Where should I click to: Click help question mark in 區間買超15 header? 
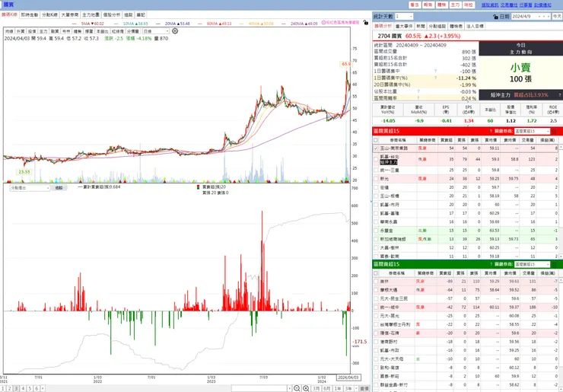click(x=491, y=131)
